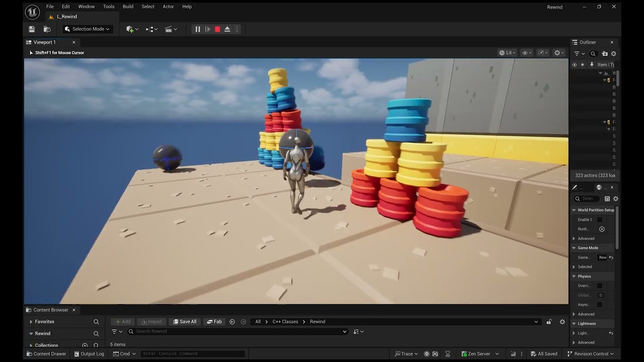The height and width of the screenshot is (362, 644).
Task: Click the Runtime Hash plus add icon
Action: point(602,229)
